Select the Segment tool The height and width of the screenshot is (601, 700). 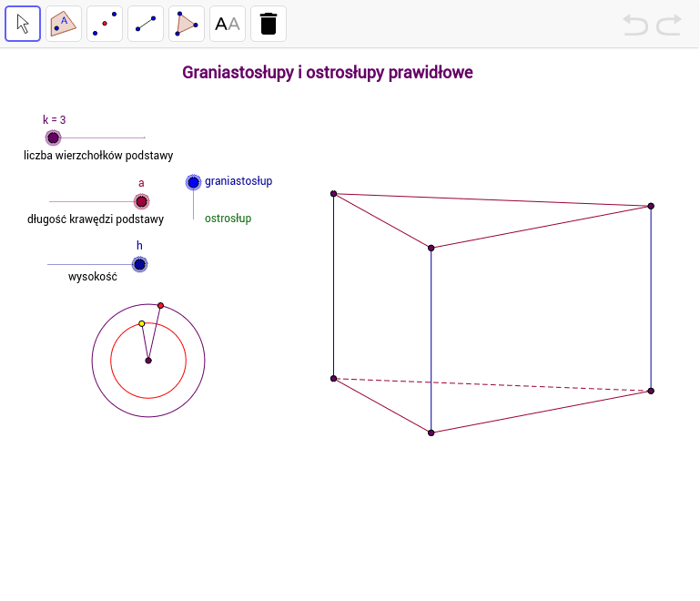point(146,24)
